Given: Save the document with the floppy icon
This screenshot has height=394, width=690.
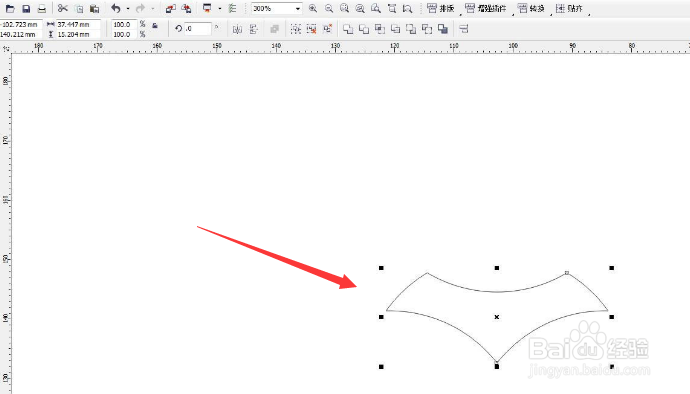Looking at the screenshot, I should [26, 8].
